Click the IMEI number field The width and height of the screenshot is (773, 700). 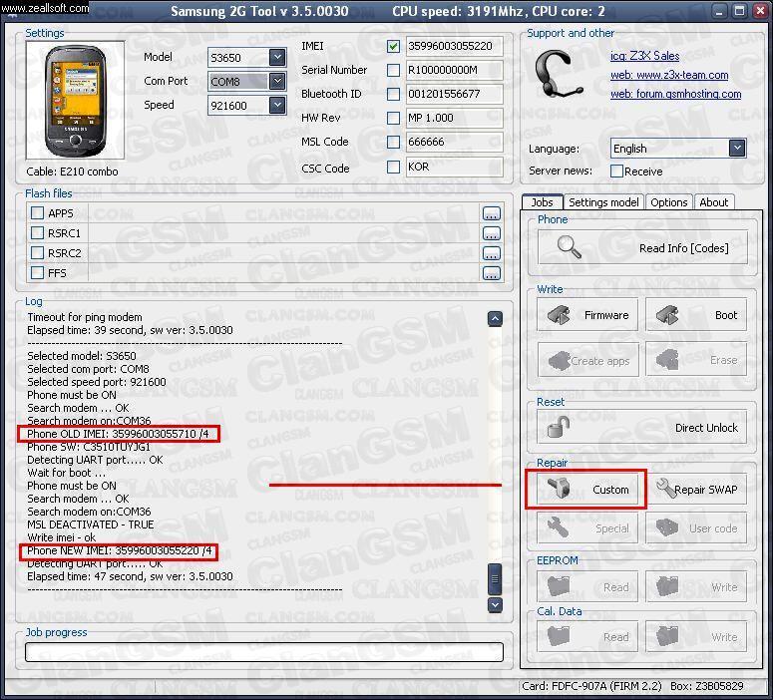pyautogui.click(x=454, y=46)
